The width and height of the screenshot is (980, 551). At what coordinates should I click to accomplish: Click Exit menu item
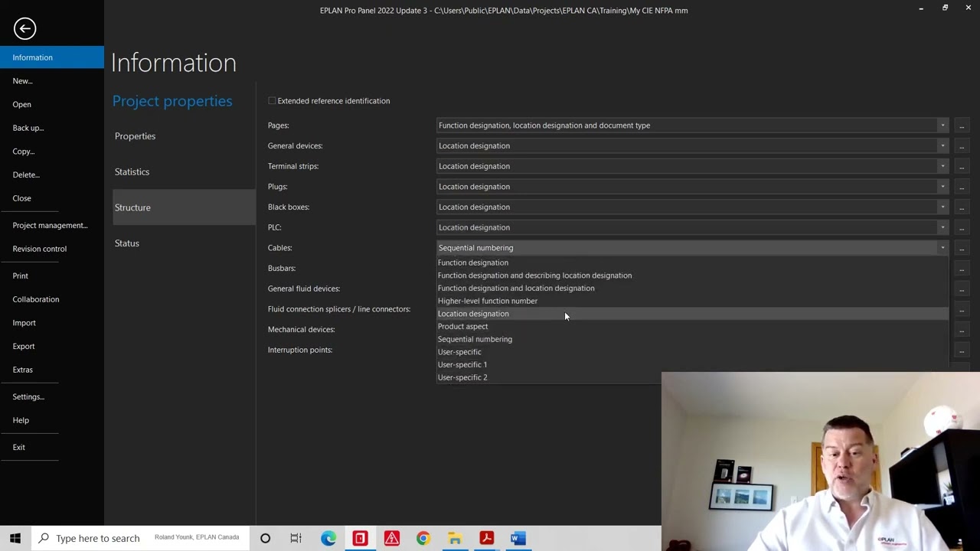(x=52, y=447)
